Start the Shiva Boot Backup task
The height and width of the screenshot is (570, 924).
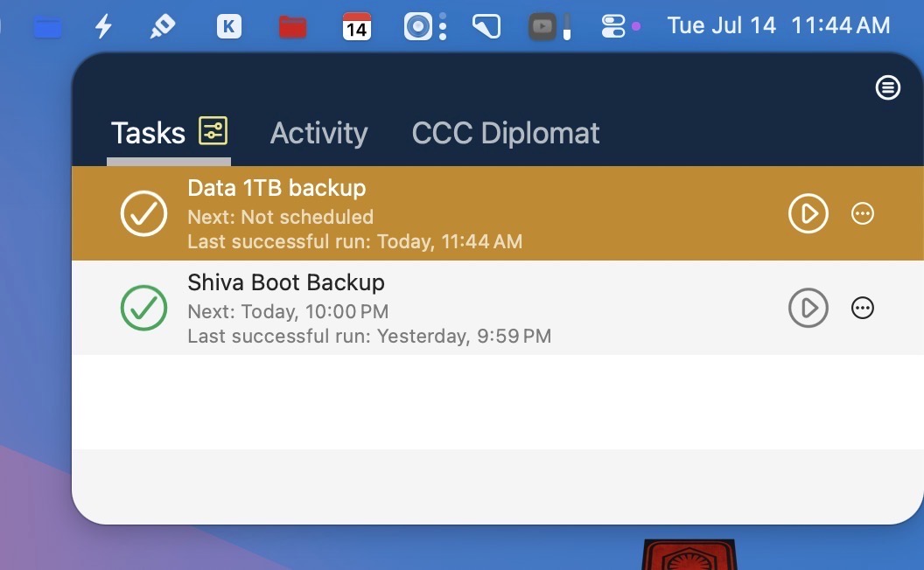pyautogui.click(x=808, y=308)
